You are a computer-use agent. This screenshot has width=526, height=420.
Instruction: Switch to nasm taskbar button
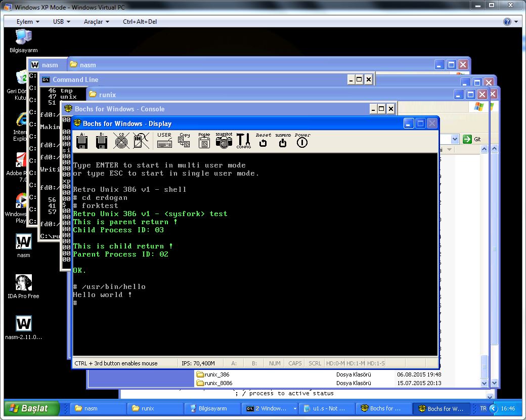pyautogui.click(x=98, y=408)
